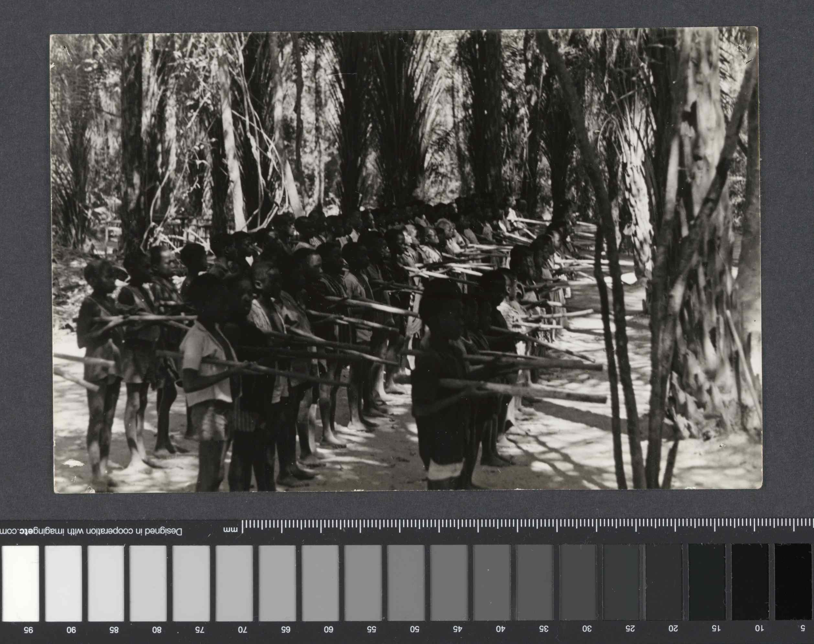Viewport: 814px width, 644px height.
Task: Click the numeral "55" under the grayscale strip
Action: tap(372, 630)
